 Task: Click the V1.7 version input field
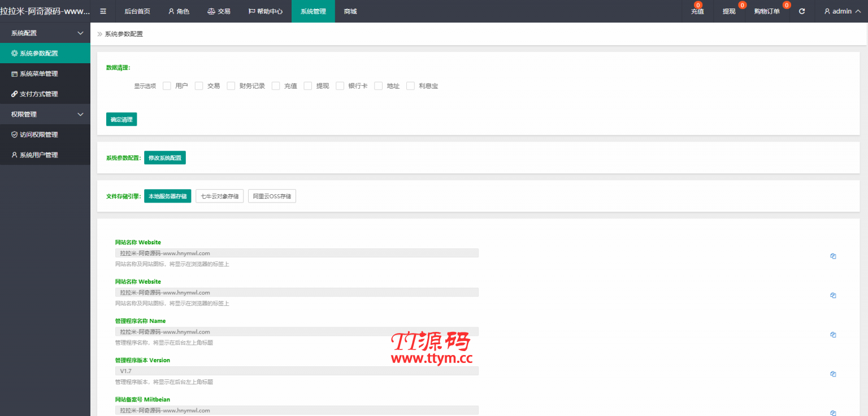tap(297, 371)
